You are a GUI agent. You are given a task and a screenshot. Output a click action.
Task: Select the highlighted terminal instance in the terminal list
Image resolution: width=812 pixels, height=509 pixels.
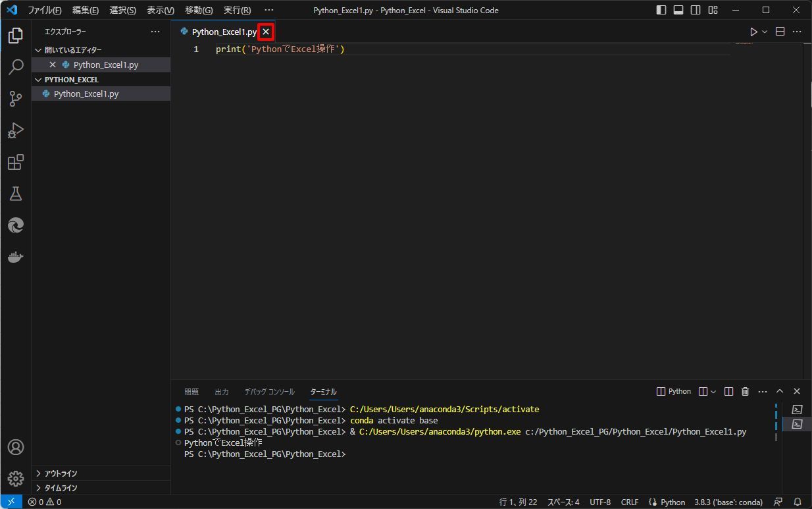pos(797,424)
